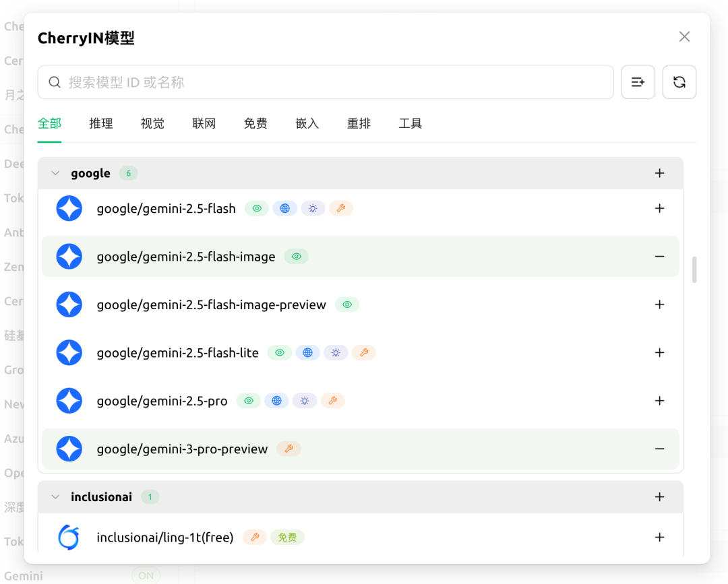Click eye badge on gemini-2.5-flash-image-preview
The width and height of the screenshot is (728, 584).
click(347, 304)
